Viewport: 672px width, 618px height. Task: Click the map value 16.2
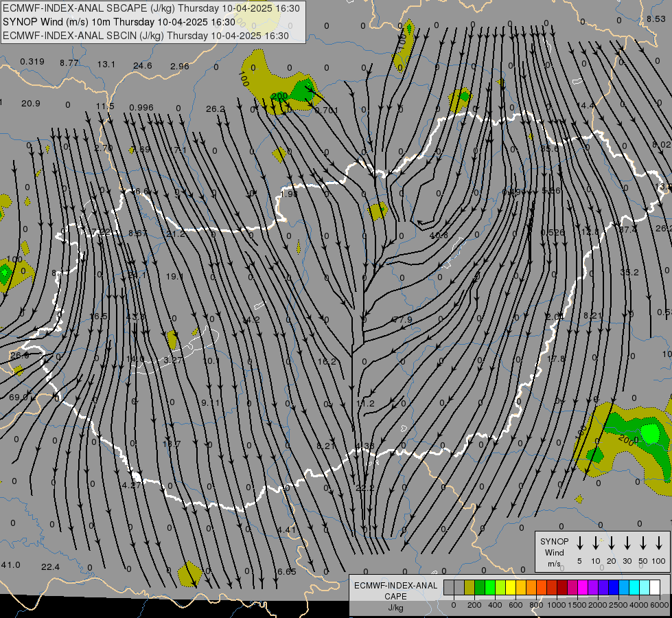[327, 361]
